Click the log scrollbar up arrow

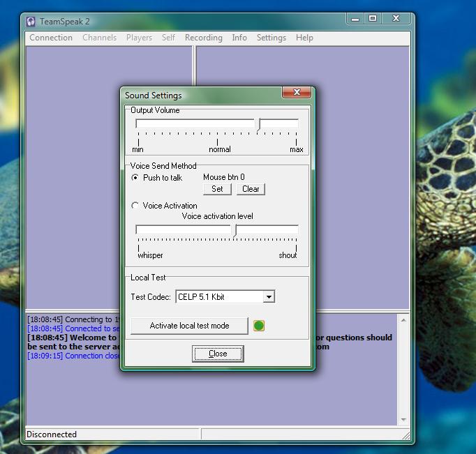(x=403, y=320)
